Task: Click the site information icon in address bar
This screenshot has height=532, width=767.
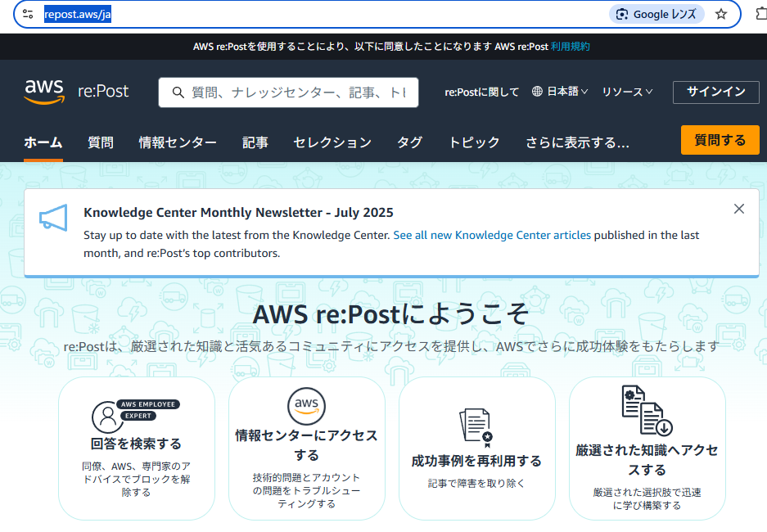Action: click(x=28, y=14)
